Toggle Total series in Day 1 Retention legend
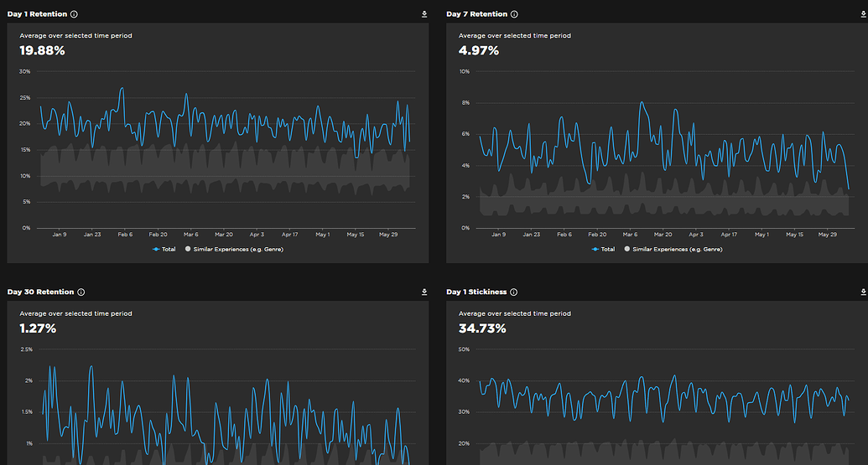This screenshot has height=465, width=868. pyautogui.click(x=164, y=249)
